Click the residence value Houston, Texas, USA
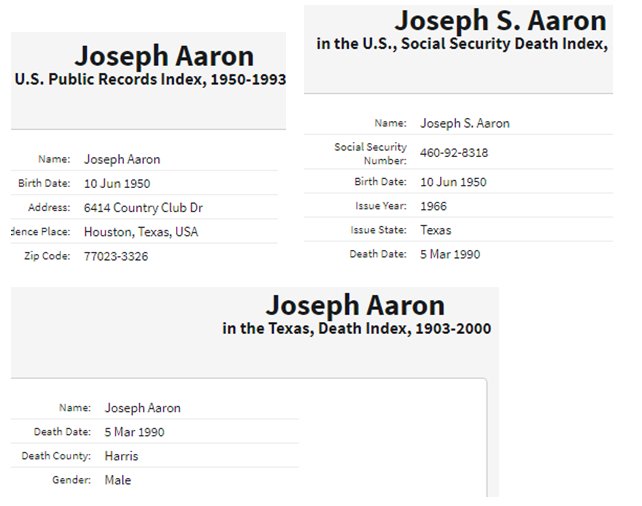The width and height of the screenshot is (642, 506). pos(141,232)
